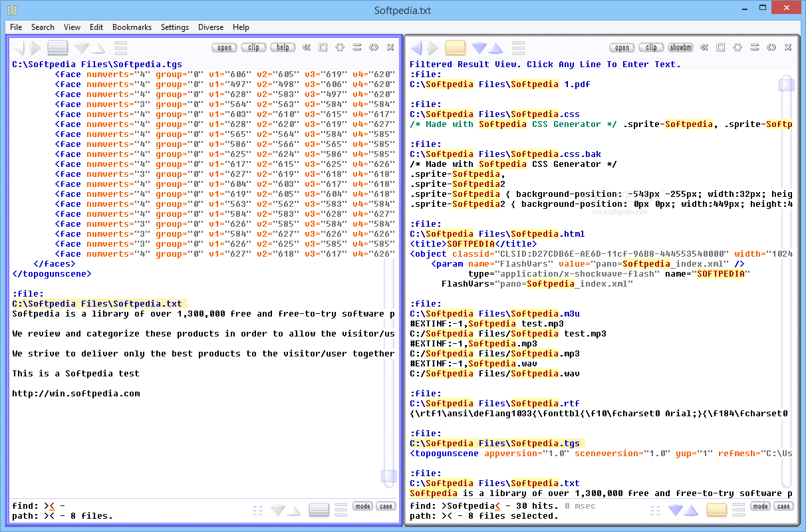This screenshot has height=532, width=806.
Task: Click the striped block in left pane bottom bar
Action: point(319,510)
